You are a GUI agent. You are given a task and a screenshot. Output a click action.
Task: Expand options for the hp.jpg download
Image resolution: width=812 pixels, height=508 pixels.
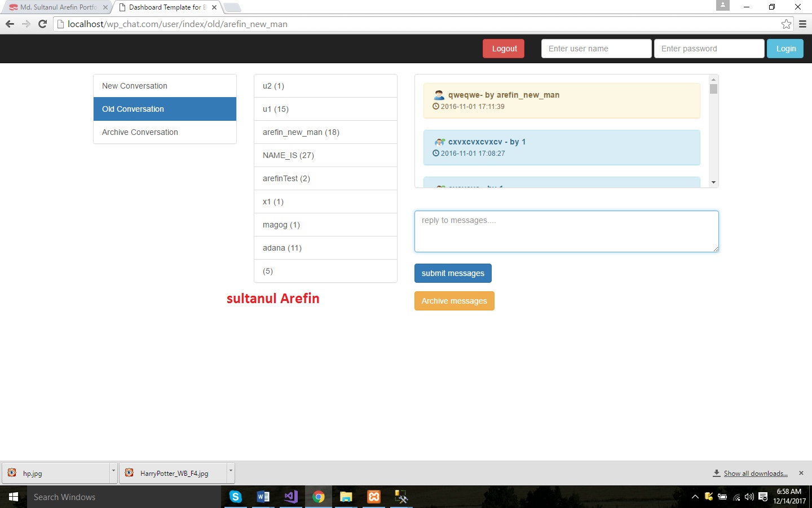click(x=113, y=471)
